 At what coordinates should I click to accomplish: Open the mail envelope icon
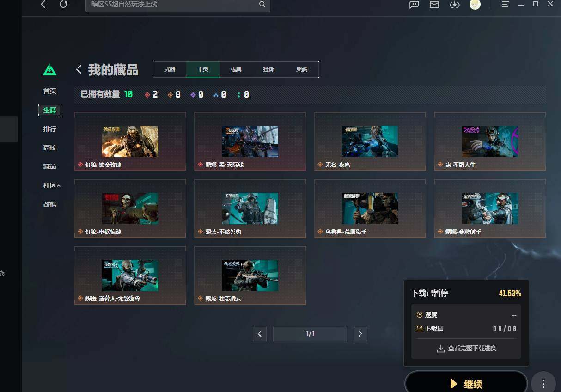[x=434, y=5]
